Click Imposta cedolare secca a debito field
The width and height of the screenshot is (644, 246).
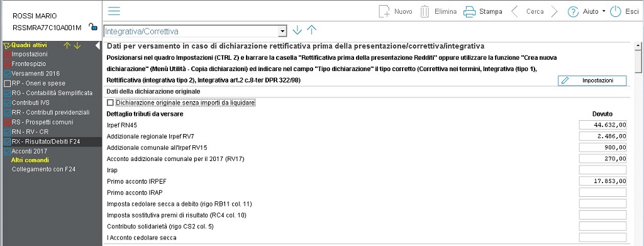click(602, 204)
